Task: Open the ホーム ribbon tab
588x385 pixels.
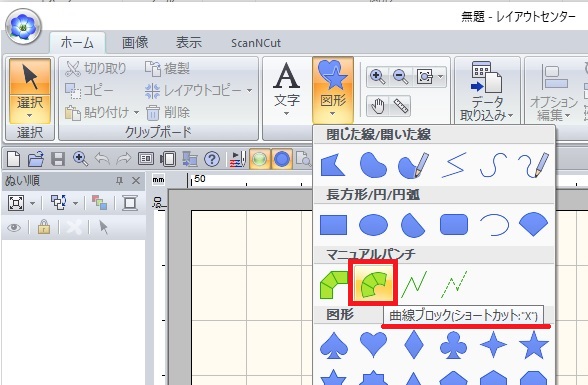Action: tap(77, 42)
